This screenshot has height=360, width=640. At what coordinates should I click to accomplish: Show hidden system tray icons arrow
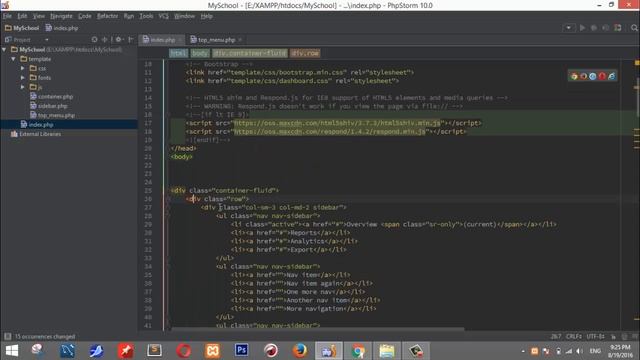click(523, 351)
